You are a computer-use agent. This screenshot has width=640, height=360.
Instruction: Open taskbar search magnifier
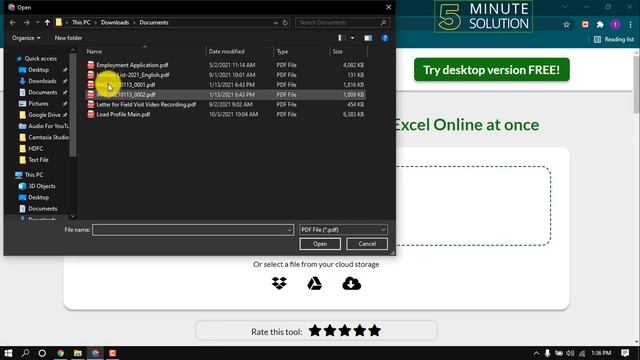25,353
